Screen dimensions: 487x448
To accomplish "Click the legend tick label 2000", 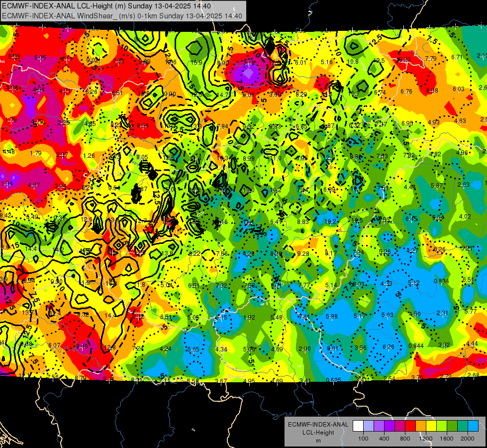I will 468,439.
